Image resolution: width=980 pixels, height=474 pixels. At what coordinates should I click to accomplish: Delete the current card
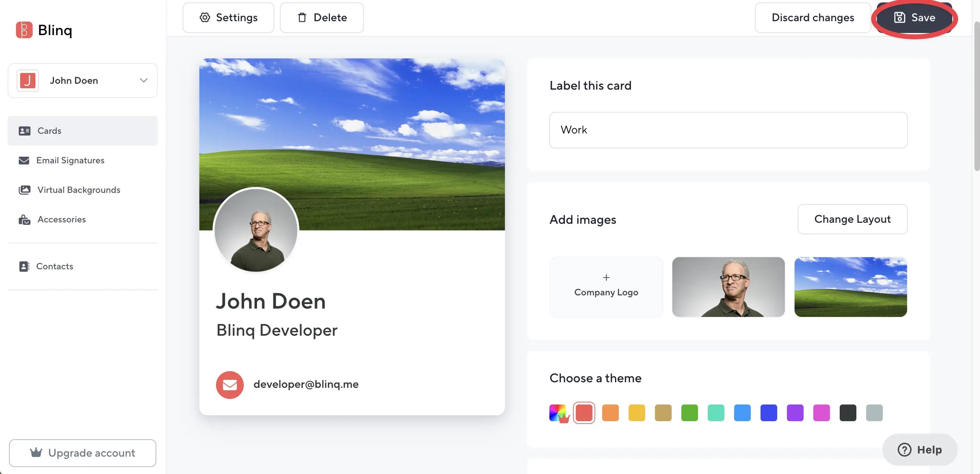pyautogui.click(x=322, y=17)
